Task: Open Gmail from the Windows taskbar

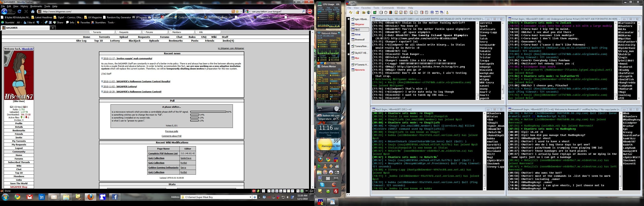Action: (x=29, y=197)
